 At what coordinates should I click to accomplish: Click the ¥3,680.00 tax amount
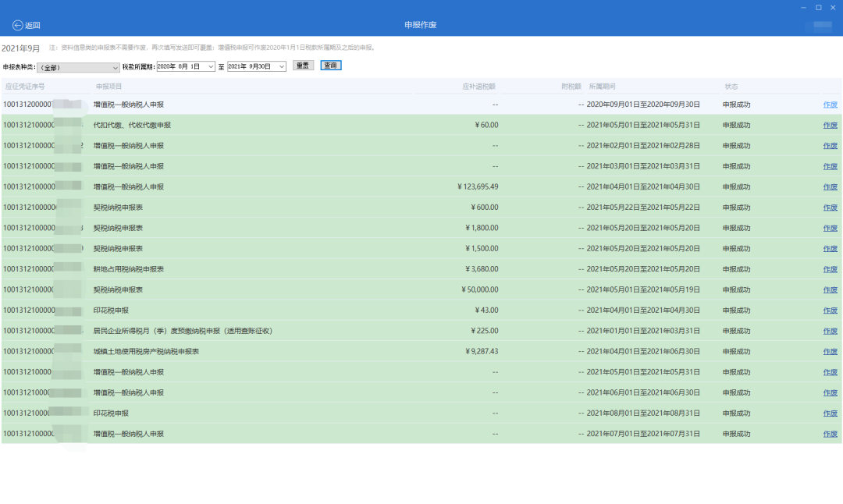(482, 269)
